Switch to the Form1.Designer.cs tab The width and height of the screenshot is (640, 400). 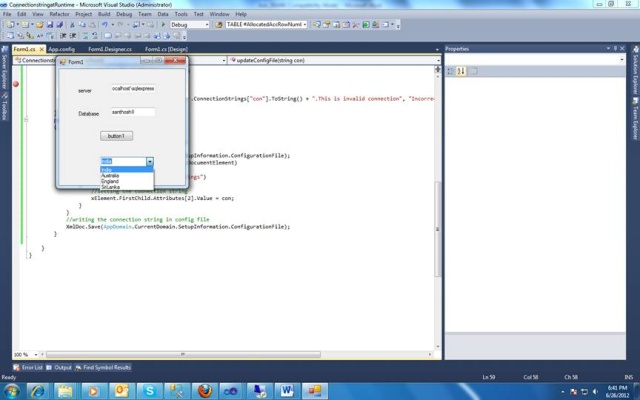tap(110, 49)
